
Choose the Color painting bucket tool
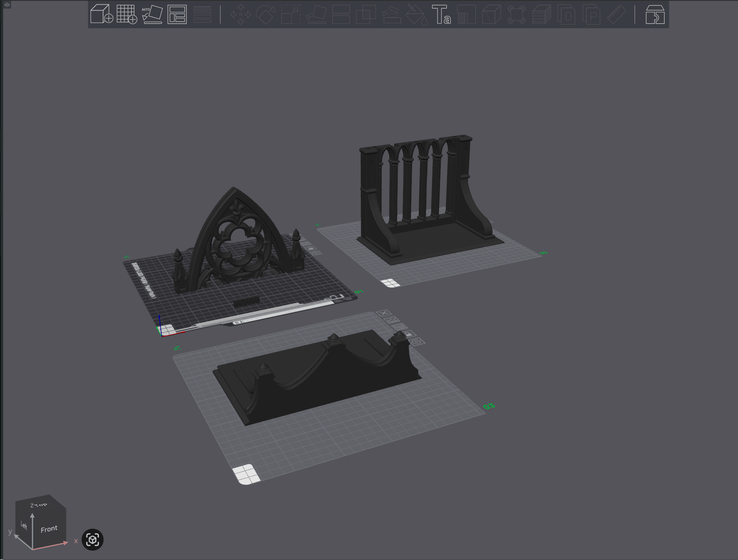pyautogui.click(x=416, y=14)
